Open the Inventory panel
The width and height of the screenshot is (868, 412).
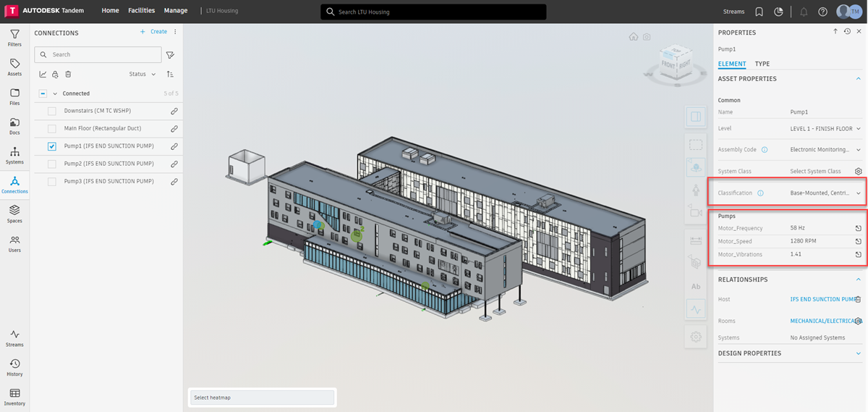14,397
